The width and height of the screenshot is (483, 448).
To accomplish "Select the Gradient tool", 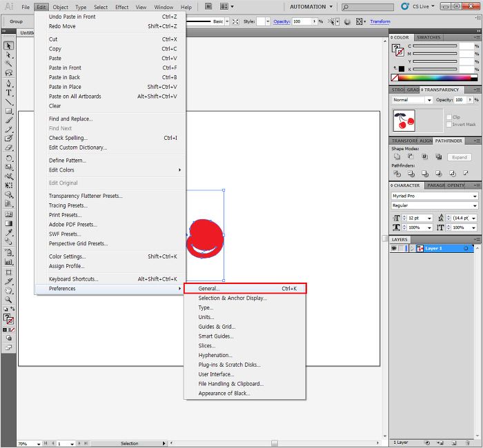I will 8,223.
